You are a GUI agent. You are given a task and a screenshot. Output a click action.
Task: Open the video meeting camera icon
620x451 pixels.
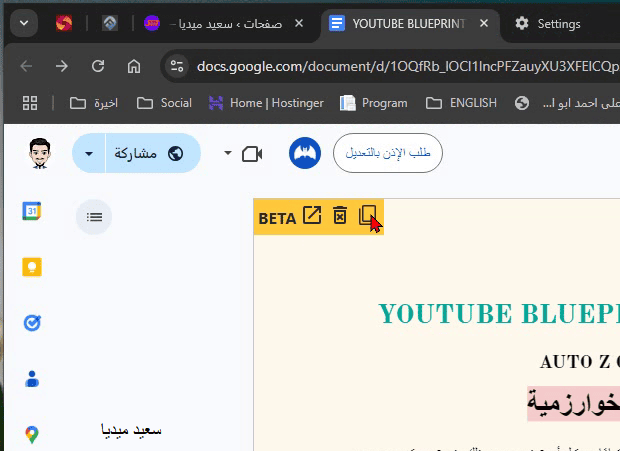click(251, 153)
